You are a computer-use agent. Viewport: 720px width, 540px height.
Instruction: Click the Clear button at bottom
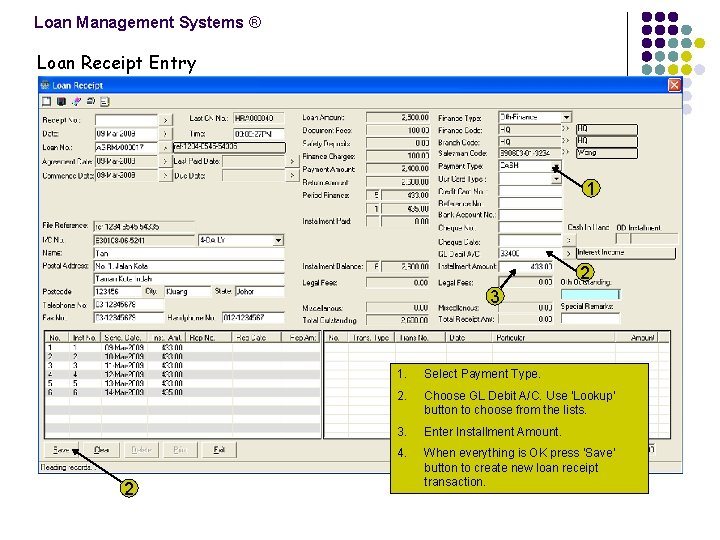pos(101,450)
